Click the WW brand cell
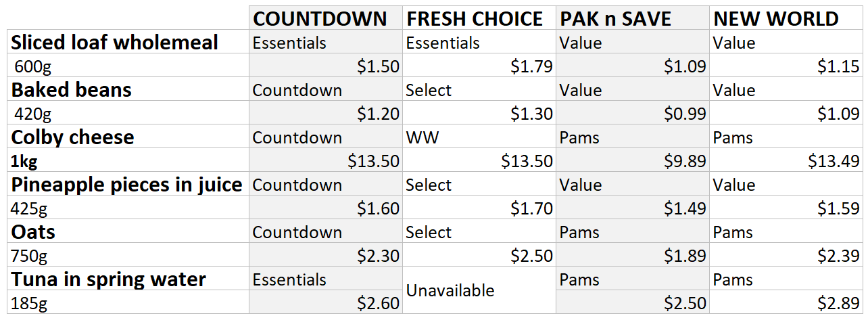Screen dimensions: 868x320 [x=479, y=137]
